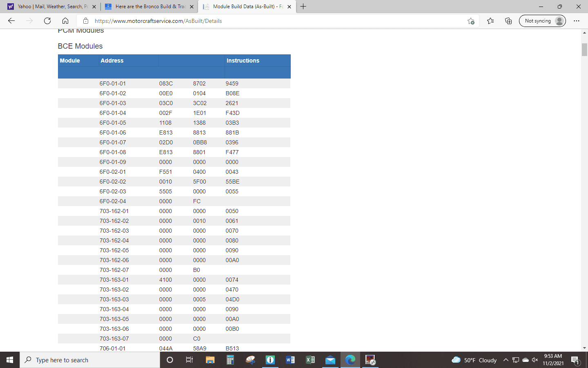Open the Favorites list
This screenshot has width=588, height=368.
click(x=490, y=21)
